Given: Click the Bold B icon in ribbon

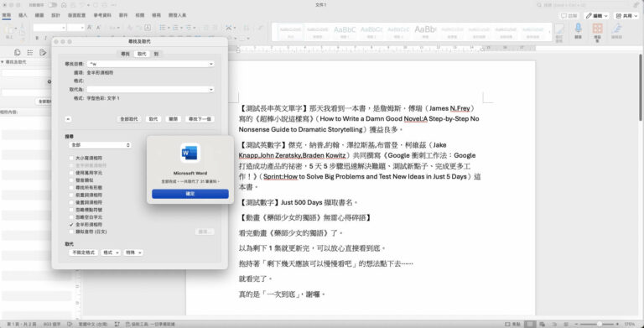Looking at the screenshot, I should tap(37, 38).
